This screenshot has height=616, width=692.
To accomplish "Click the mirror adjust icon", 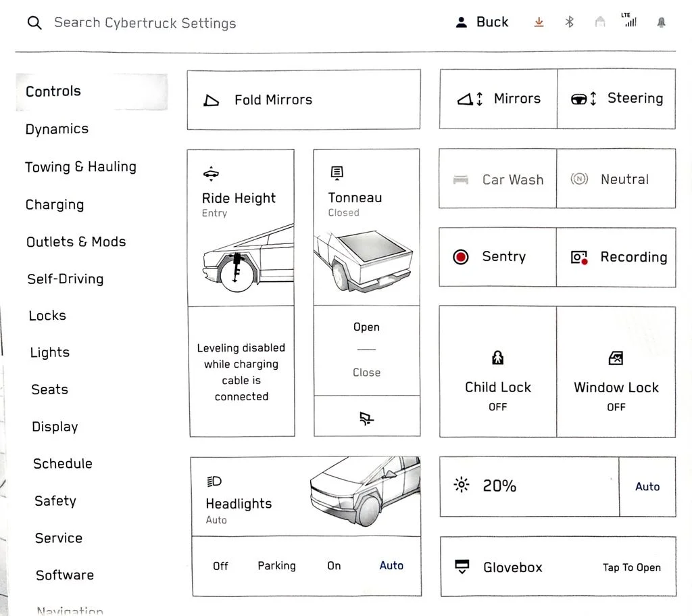I will point(470,99).
